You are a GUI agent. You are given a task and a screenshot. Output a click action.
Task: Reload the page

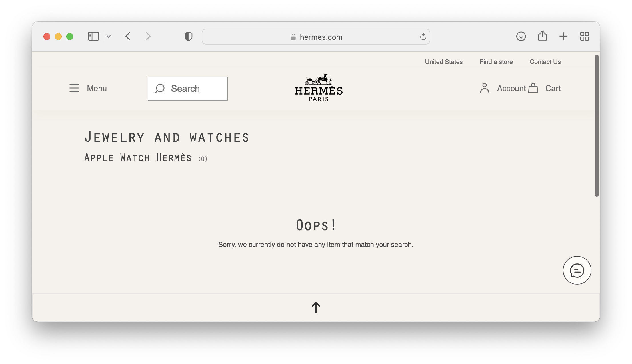pyautogui.click(x=423, y=37)
